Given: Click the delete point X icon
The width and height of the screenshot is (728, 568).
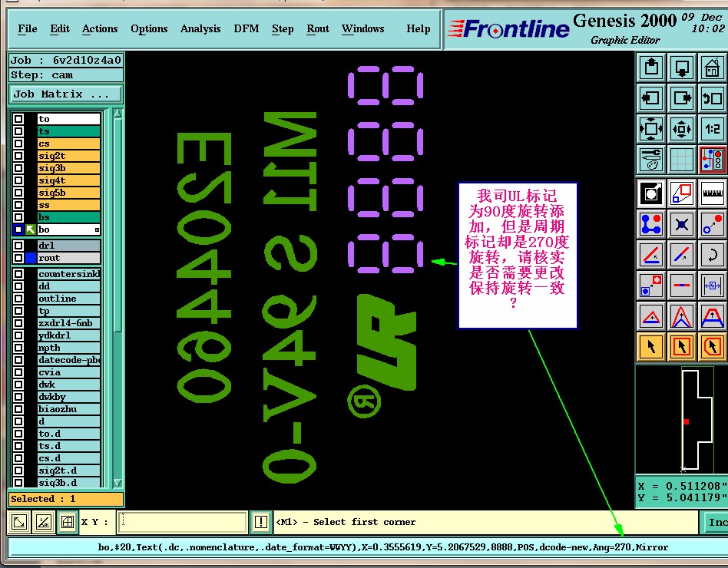Looking at the screenshot, I should pos(682,224).
